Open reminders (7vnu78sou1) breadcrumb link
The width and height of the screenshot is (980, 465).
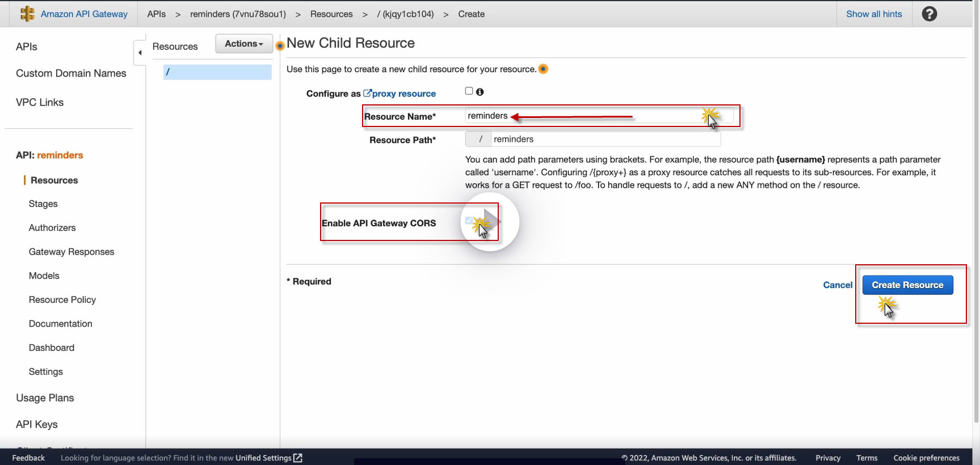pos(238,14)
